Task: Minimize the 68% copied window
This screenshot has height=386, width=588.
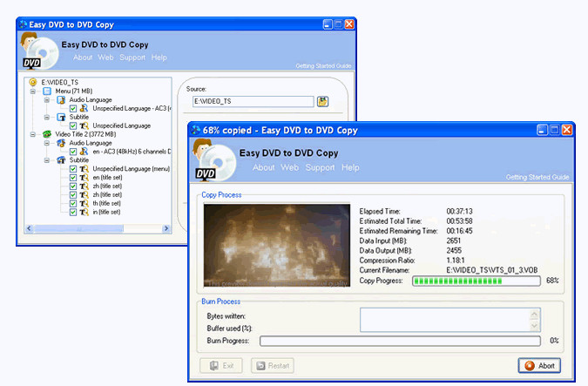Action: click(x=542, y=130)
